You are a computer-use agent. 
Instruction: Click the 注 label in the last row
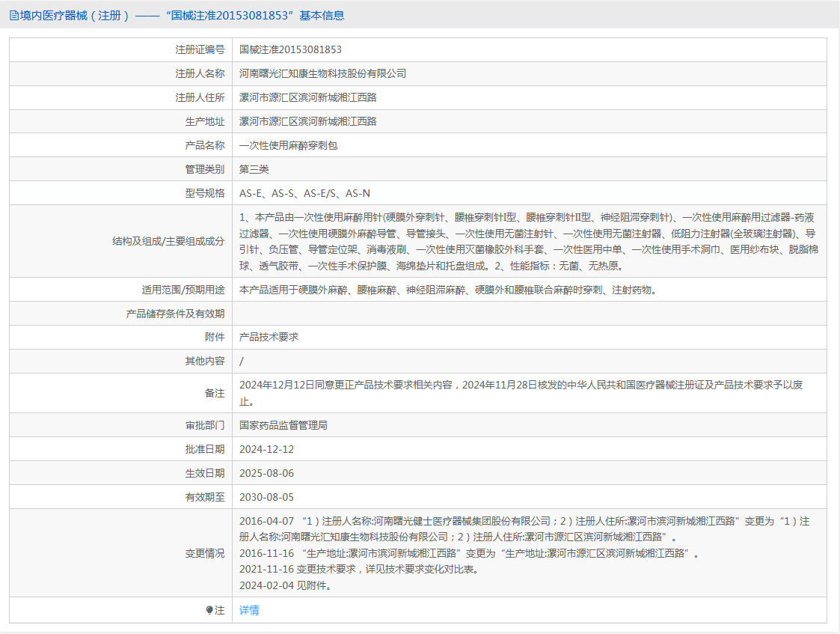pyautogui.click(x=220, y=610)
